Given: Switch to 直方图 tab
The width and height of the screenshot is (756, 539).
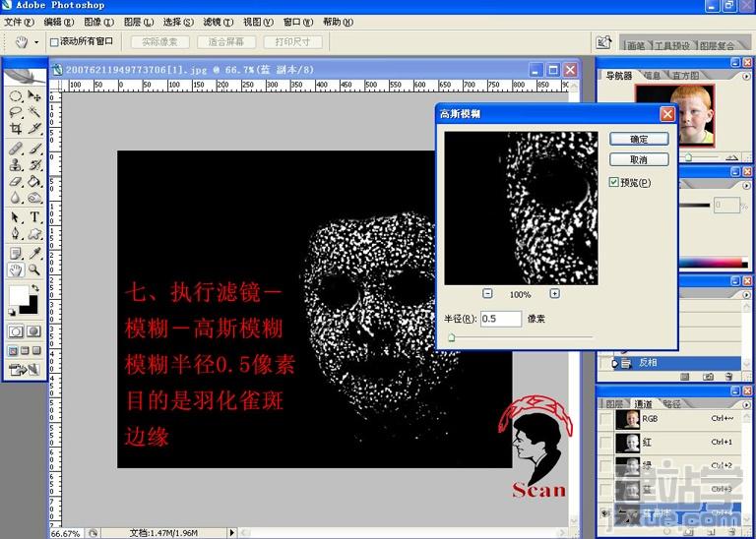Looking at the screenshot, I should [685, 76].
